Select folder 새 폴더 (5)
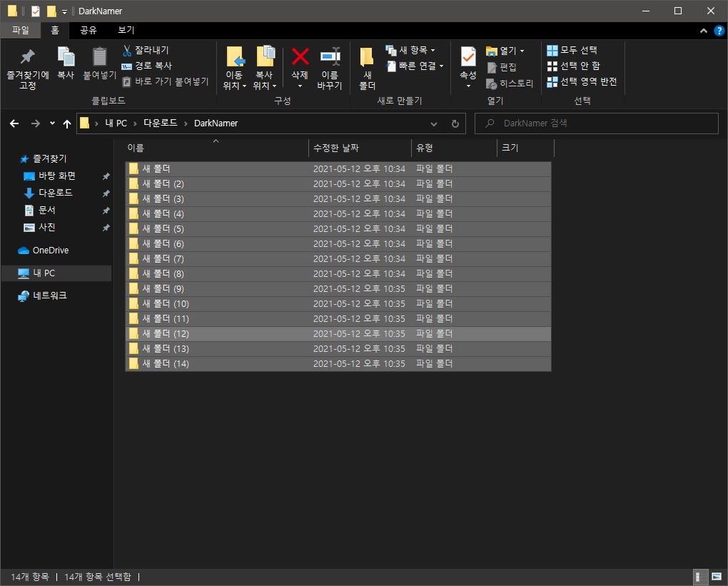This screenshot has width=728, height=586. point(338,229)
